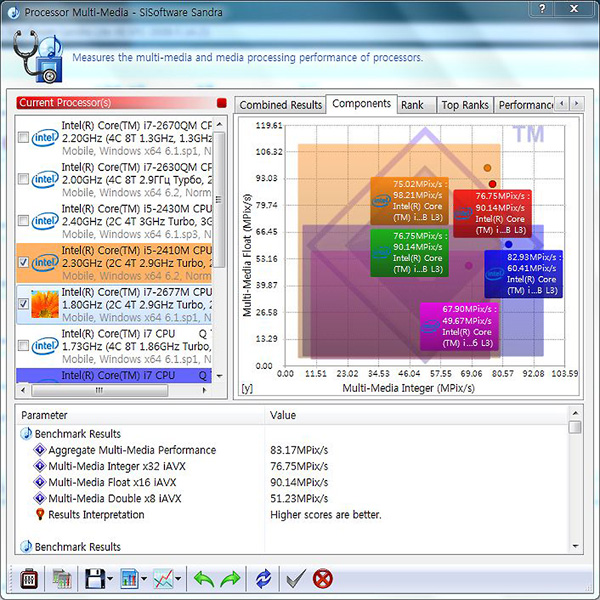Go back with the green left arrow
The height and width of the screenshot is (600, 600).
(x=204, y=579)
